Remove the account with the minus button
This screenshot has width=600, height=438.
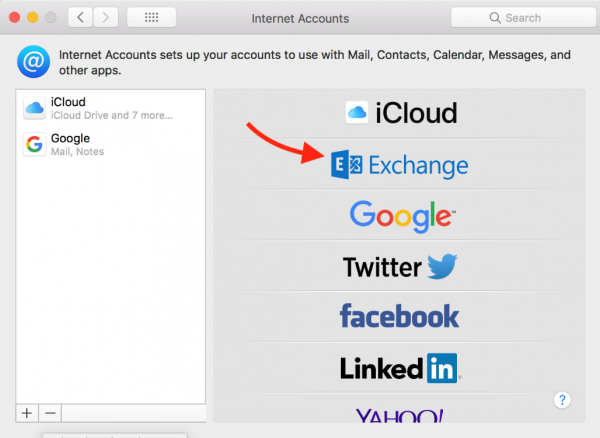coord(50,413)
